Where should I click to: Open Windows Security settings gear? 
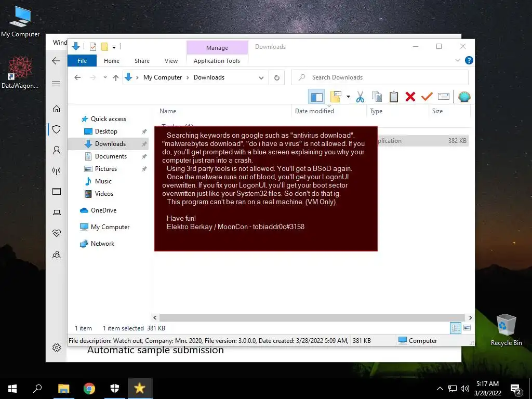click(56, 348)
